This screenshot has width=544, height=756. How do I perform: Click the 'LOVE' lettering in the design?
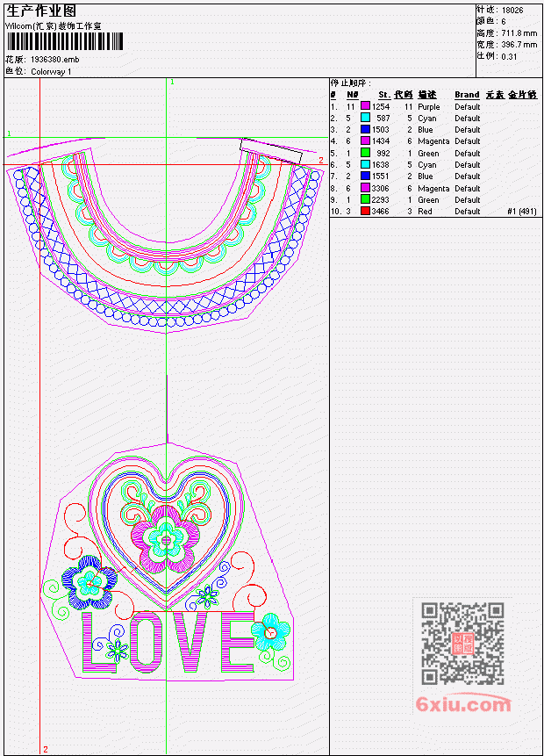[x=168, y=642]
